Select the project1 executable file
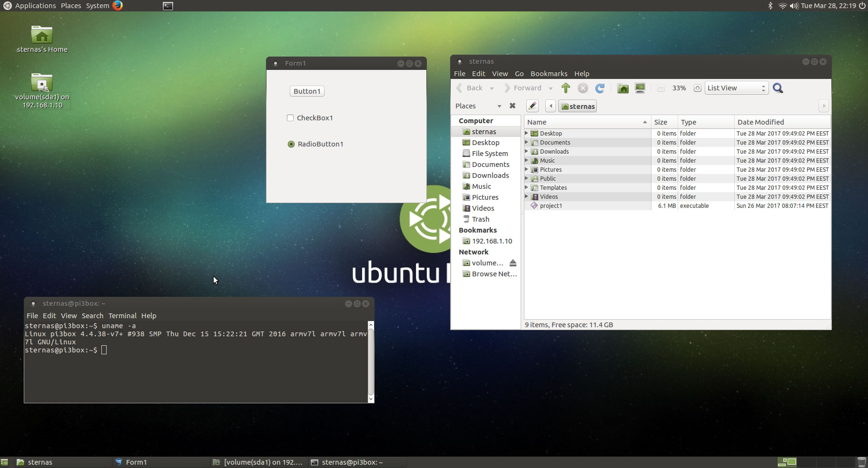 click(551, 206)
